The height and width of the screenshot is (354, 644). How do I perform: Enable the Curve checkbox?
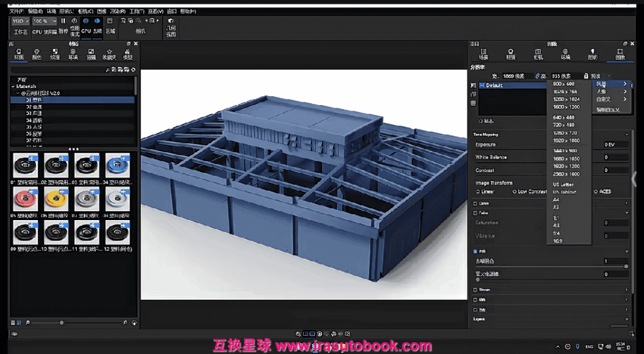(475, 203)
